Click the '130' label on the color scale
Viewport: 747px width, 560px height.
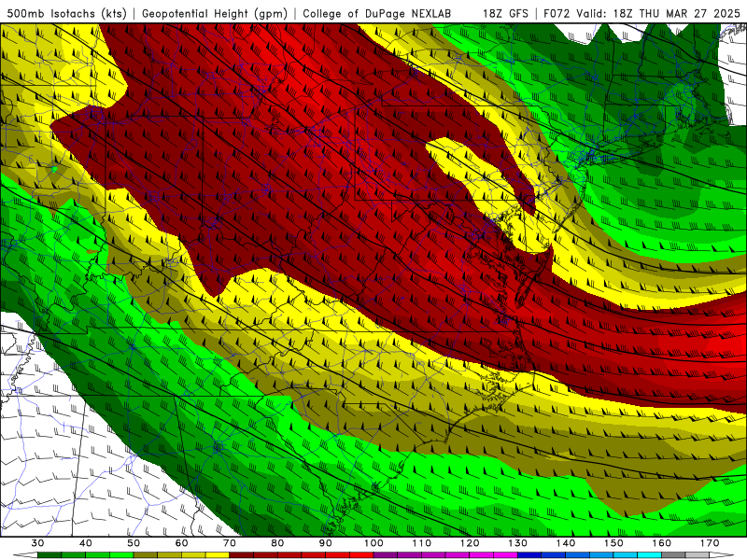tap(518, 543)
